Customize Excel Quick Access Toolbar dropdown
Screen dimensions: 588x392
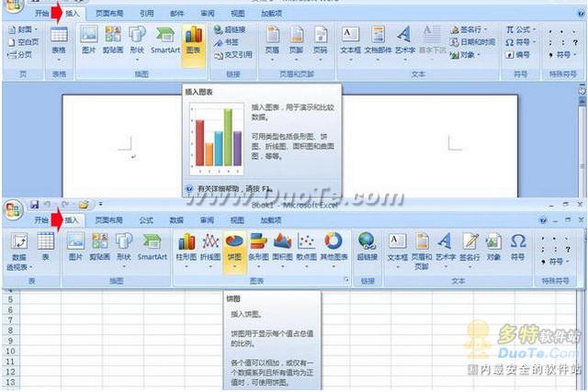pos(100,204)
